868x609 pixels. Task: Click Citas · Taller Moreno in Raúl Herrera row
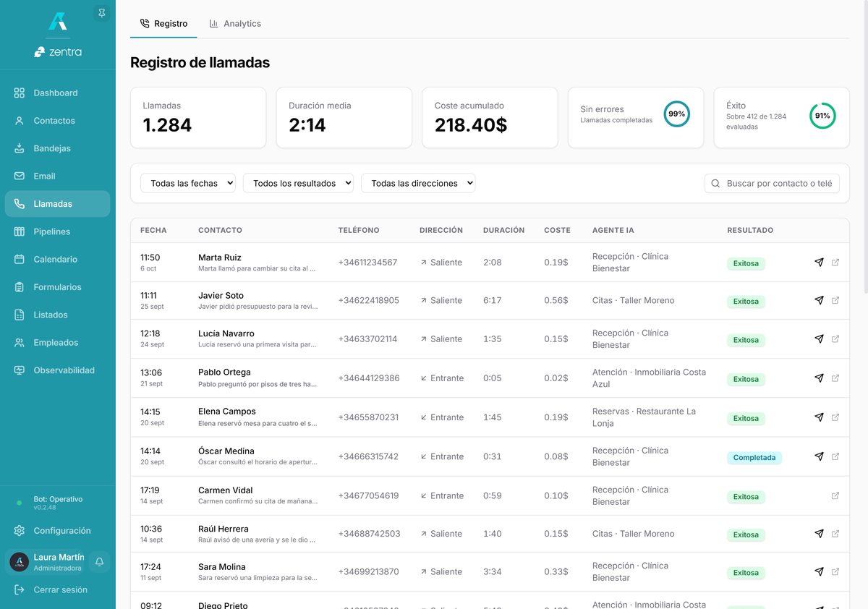(x=633, y=534)
